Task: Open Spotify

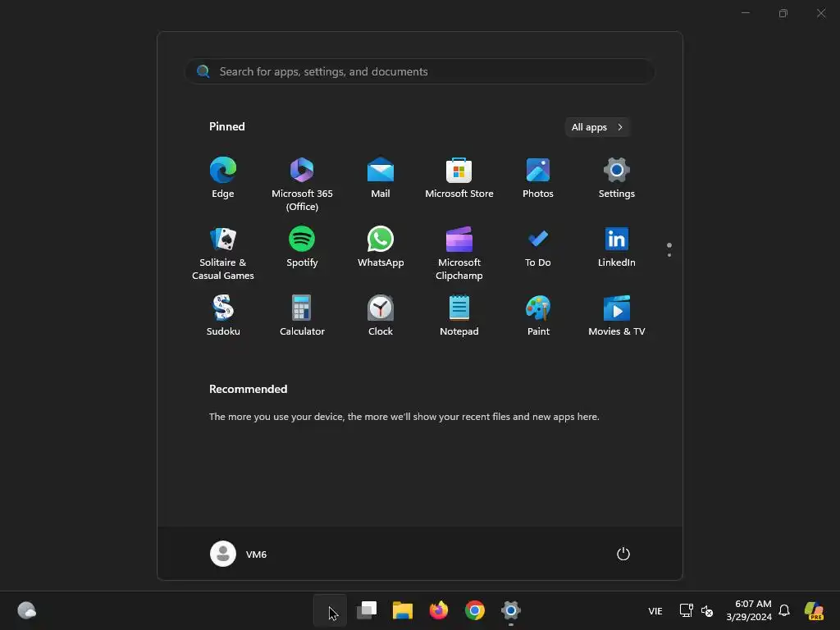Action: click(302, 248)
